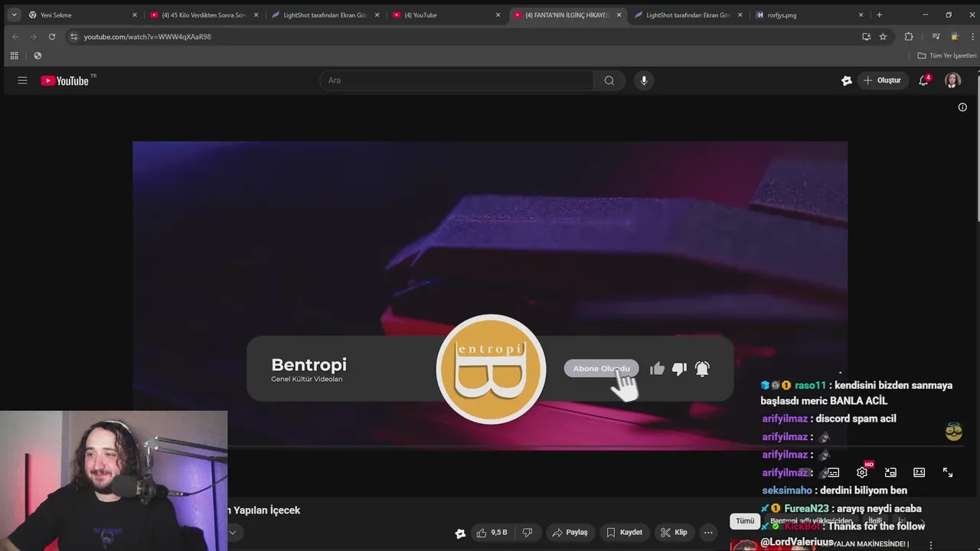Close the rorfjys.png tab
980x551 pixels.
pyautogui.click(x=861, y=15)
